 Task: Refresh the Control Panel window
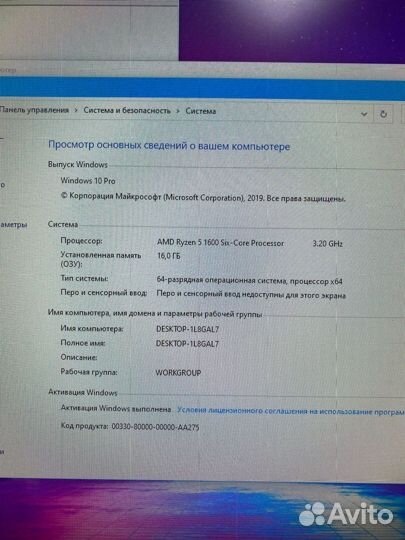(383, 114)
